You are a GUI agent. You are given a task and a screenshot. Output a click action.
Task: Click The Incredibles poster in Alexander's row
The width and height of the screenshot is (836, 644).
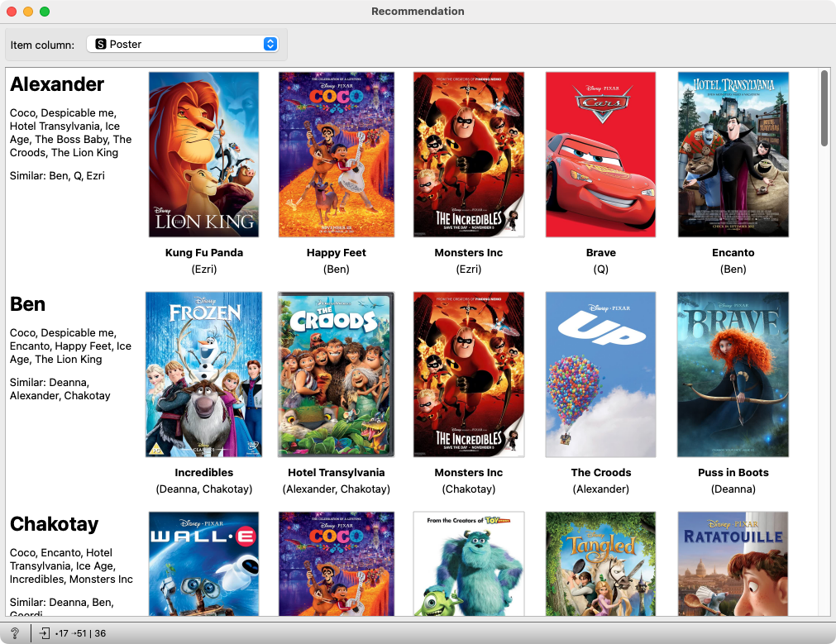tap(469, 155)
